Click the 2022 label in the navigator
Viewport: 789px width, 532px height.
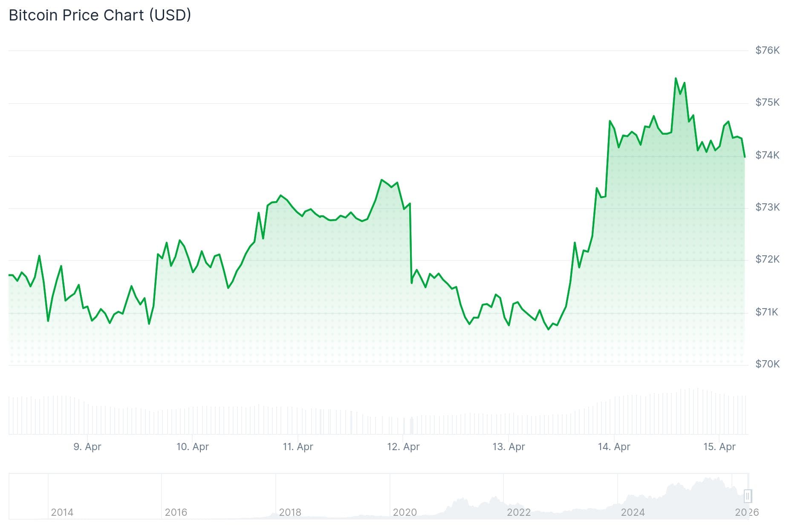pyautogui.click(x=519, y=512)
